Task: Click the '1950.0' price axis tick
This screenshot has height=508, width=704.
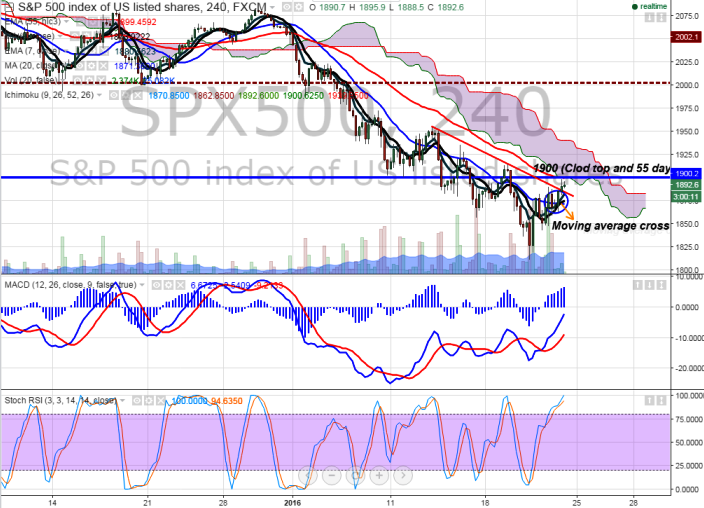Action: point(687,132)
